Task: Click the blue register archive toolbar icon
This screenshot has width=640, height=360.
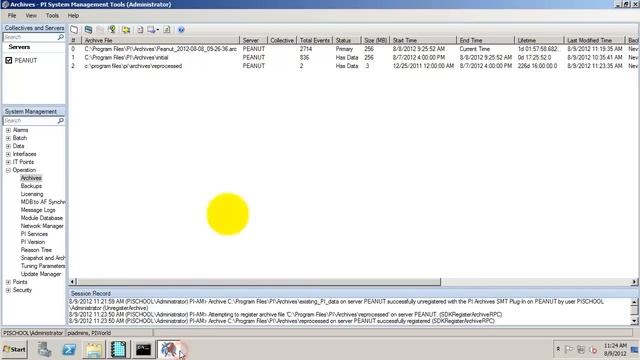Action: (88, 29)
